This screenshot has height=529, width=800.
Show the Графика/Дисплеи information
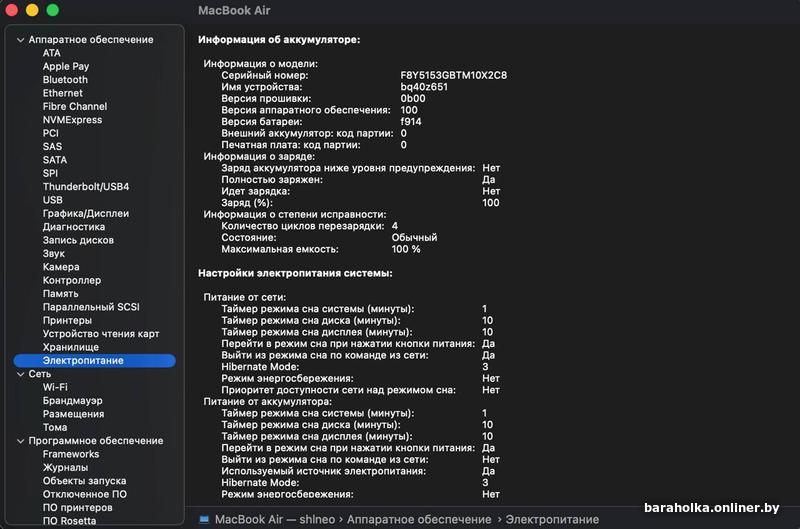pos(85,214)
